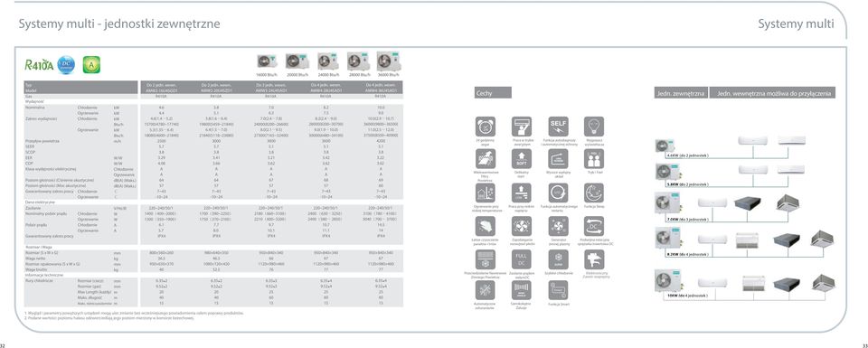Viewport: 868px width, 348px height.
Task: Click the plasma generator fan icon
Action: coord(558,226)
